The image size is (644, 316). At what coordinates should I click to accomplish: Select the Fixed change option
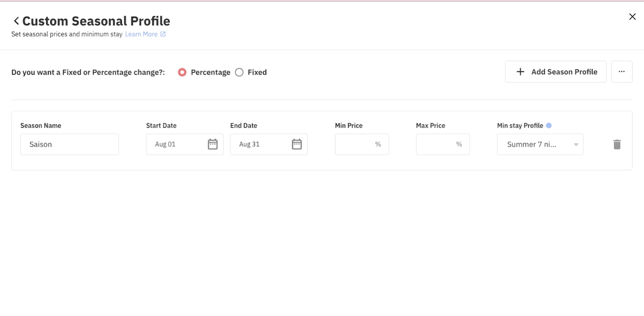(239, 72)
